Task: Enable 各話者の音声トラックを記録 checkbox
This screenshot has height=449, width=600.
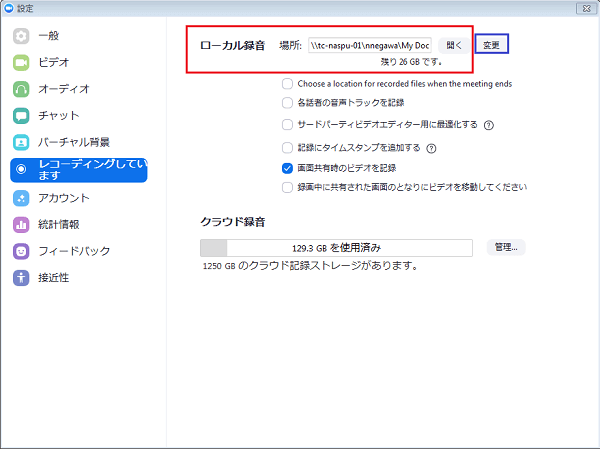Action: click(x=287, y=103)
